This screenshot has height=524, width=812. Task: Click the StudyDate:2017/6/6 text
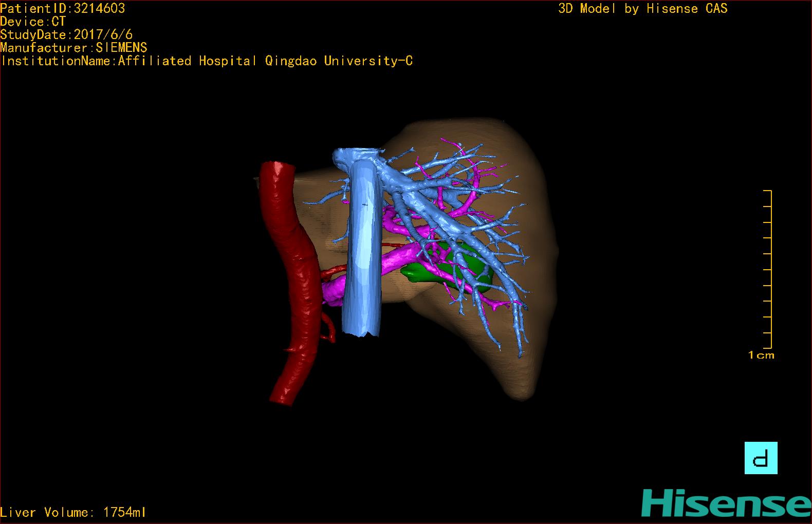click(x=66, y=34)
